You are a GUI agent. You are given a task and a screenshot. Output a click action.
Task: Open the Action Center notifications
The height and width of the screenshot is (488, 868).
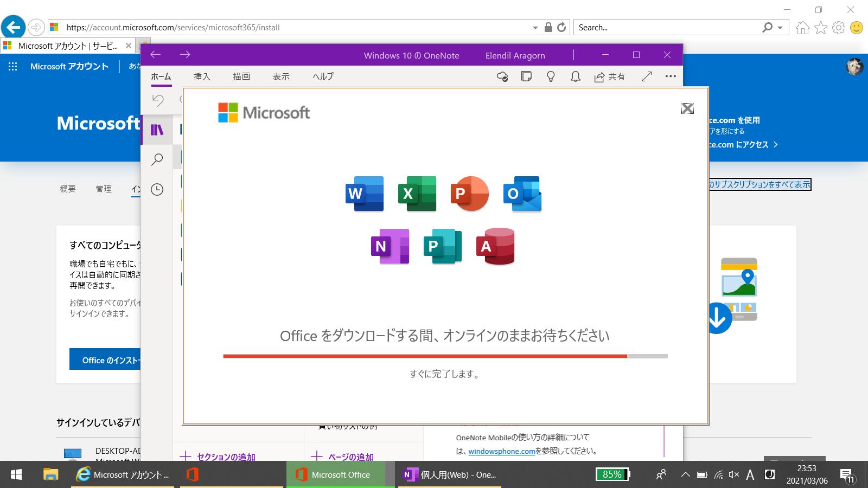pos(848,476)
